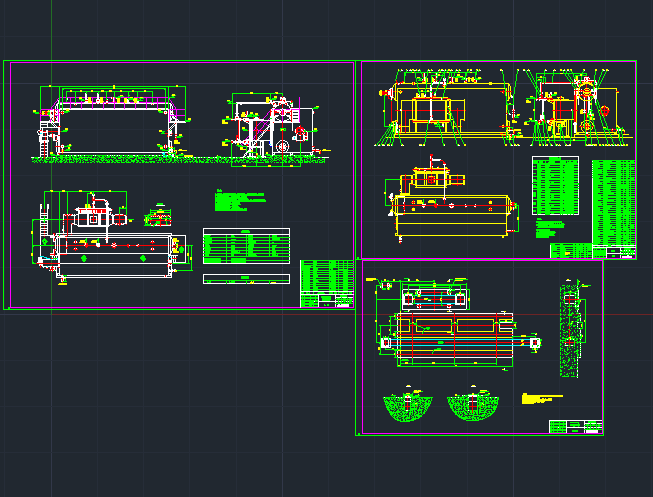Click the left semicircular hatched foundation detail

[x=408, y=406]
